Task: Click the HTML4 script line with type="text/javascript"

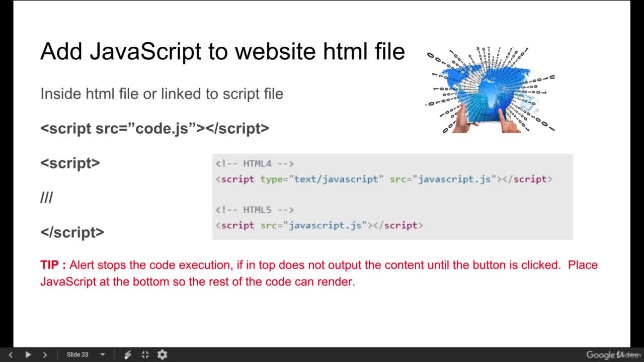Action: coord(384,179)
